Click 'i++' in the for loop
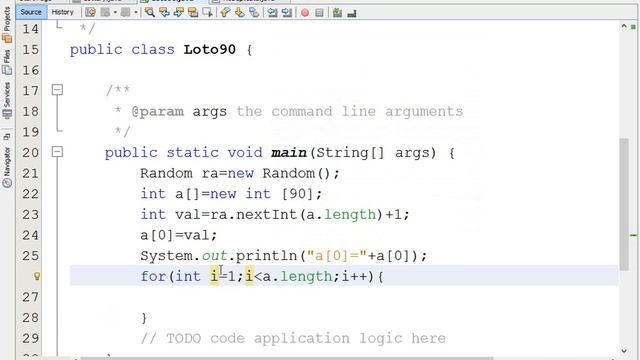 pos(355,276)
